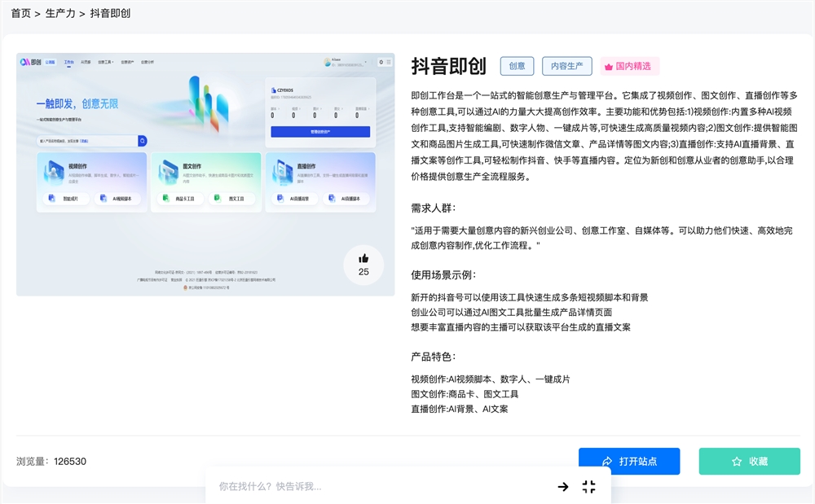
Task: Click the magnifier icon in the preview search bar
Action: (x=142, y=140)
